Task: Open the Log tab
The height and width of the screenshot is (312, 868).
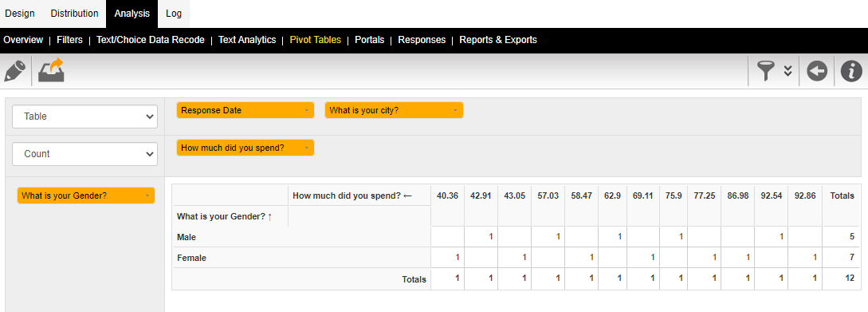Action: pos(174,14)
